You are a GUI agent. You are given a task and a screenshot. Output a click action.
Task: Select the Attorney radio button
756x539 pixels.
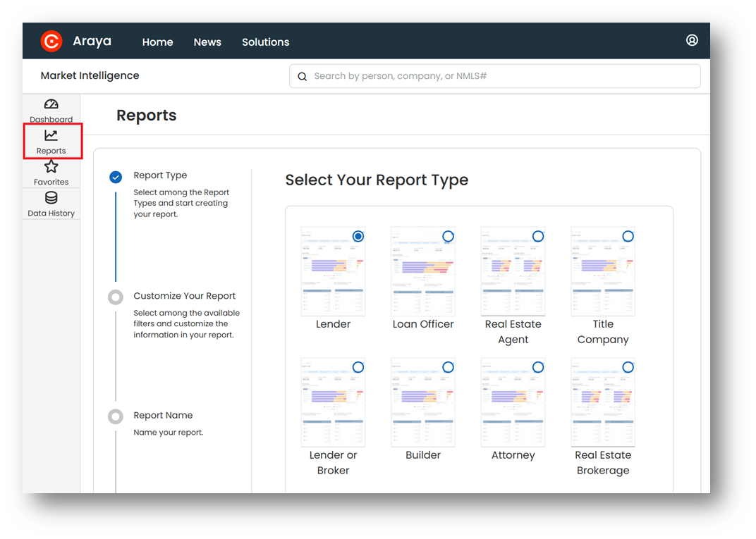click(538, 368)
